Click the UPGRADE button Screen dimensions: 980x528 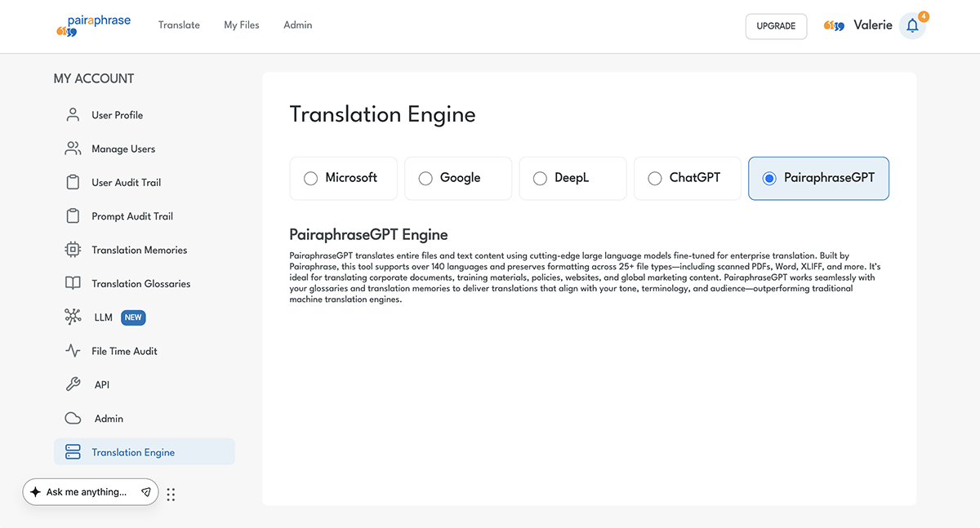[775, 26]
